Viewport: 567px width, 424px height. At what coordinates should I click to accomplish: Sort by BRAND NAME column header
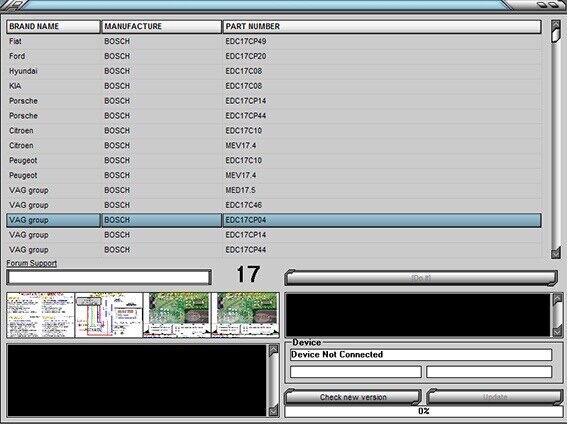[53, 26]
